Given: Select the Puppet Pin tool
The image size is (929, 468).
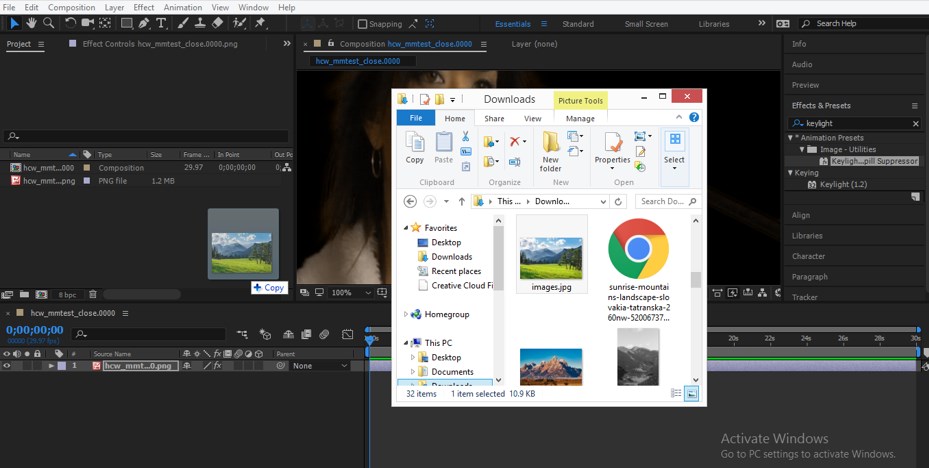Looking at the screenshot, I should pyautogui.click(x=260, y=23).
